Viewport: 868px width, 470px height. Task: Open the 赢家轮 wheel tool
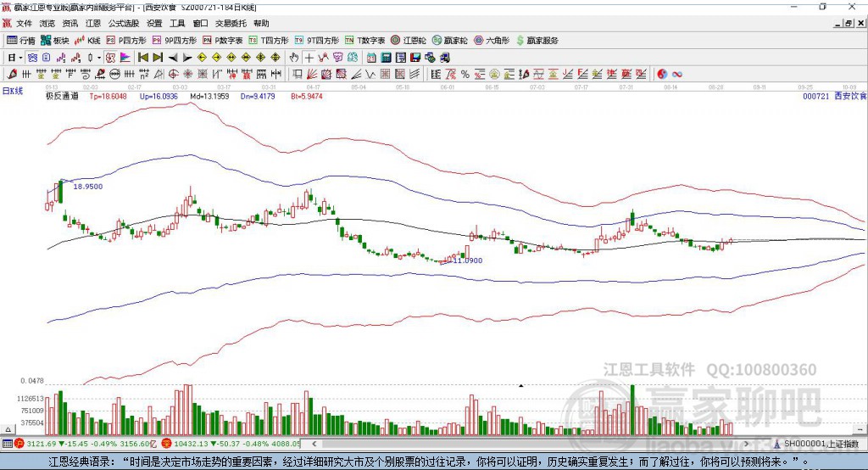coord(450,41)
